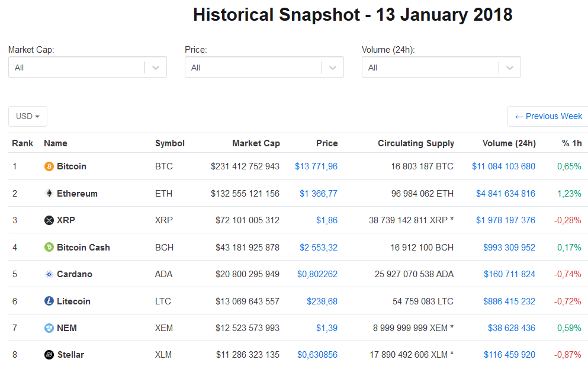Click Bitcoin Cash volume $993 309 952
The height and width of the screenshot is (366, 588).
(509, 248)
